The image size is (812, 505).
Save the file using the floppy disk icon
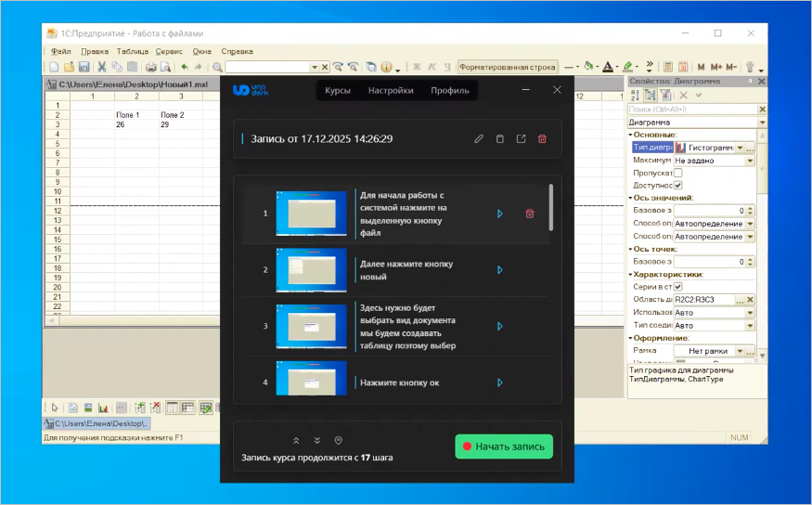pos(84,67)
